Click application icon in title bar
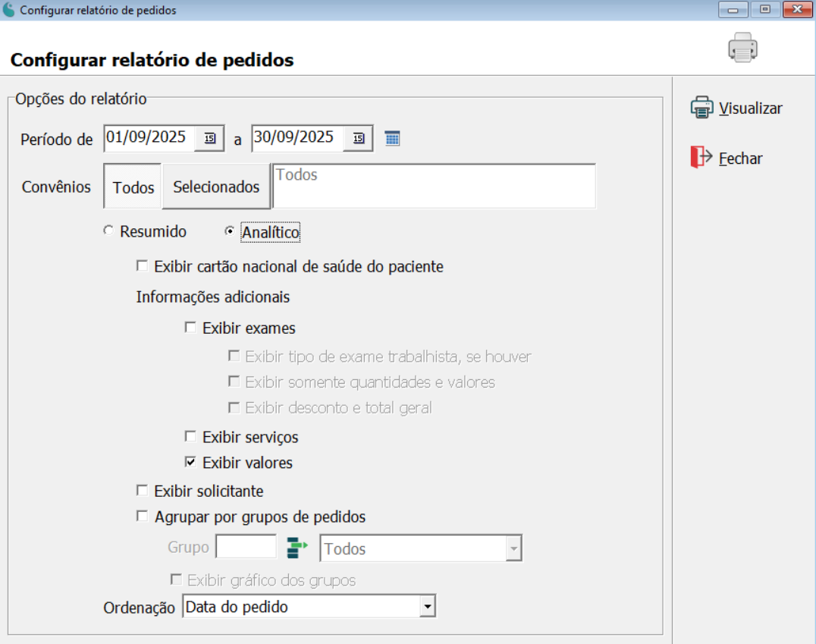Screen dimensions: 816x644 coord(9,10)
